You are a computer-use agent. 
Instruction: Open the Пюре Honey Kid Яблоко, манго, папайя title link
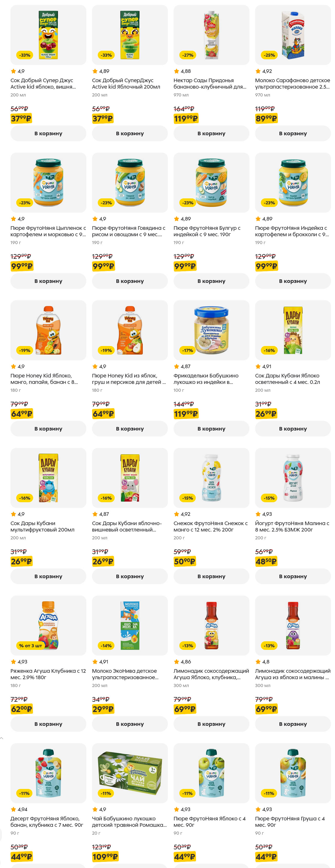pos(44,379)
